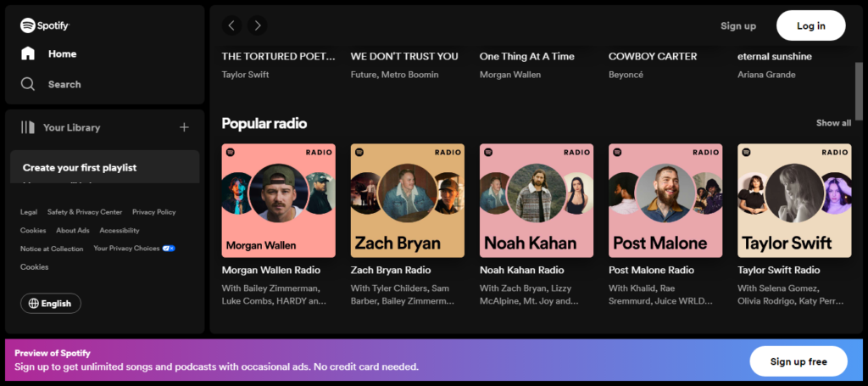This screenshot has height=386, width=868.
Task: Open Taylor Swift radio cover
Action: click(x=794, y=200)
